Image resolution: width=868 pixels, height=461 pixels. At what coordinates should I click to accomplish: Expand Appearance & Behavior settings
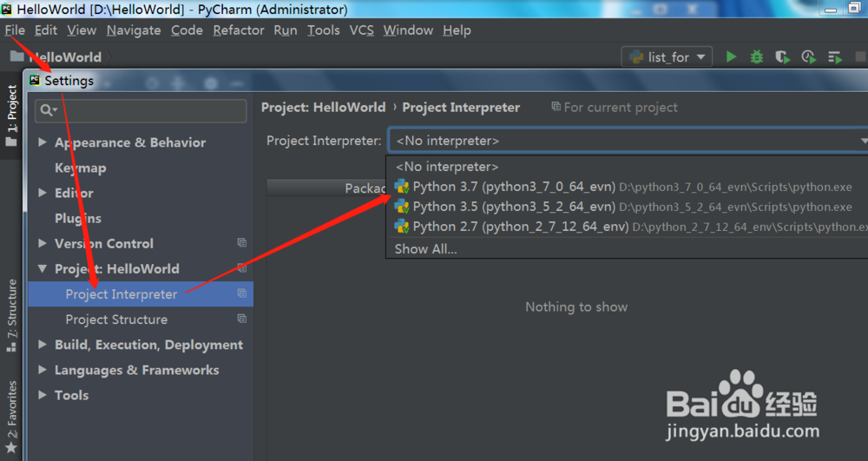pos(42,142)
